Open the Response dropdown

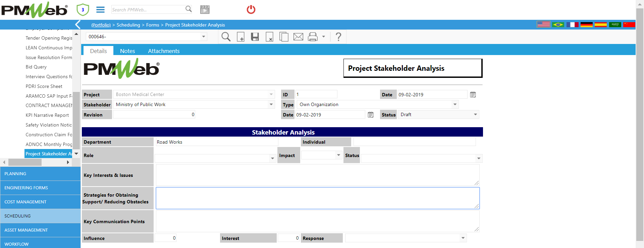(463, 238)
